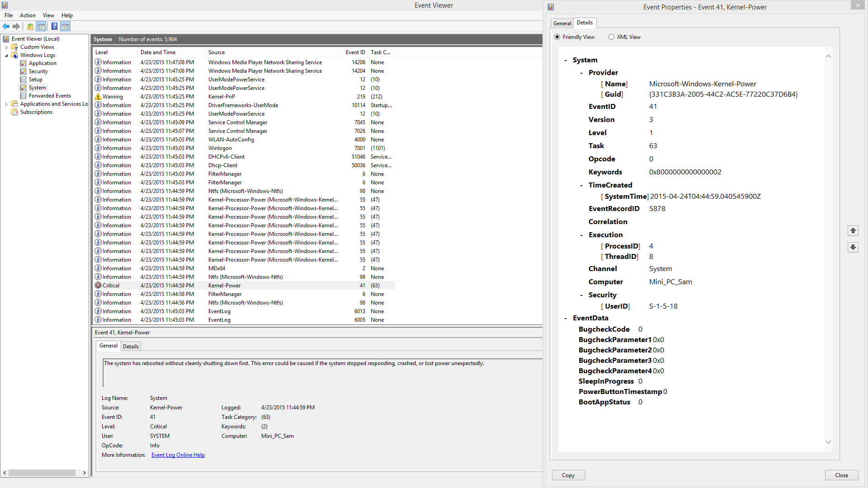Image resolution: width=868 pixels, height=488 pixels.
Task: Select the XML View radio button
Action: tap(611, 37)
